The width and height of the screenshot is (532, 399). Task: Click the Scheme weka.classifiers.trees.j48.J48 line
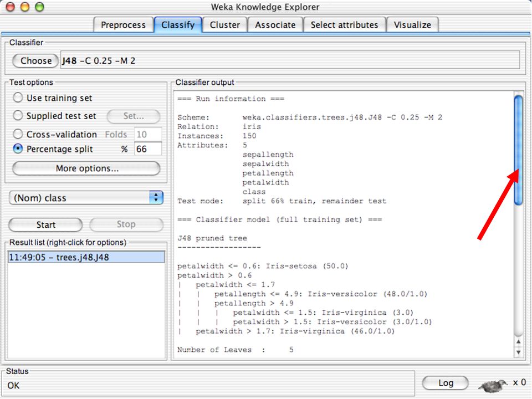coord(310,117)
